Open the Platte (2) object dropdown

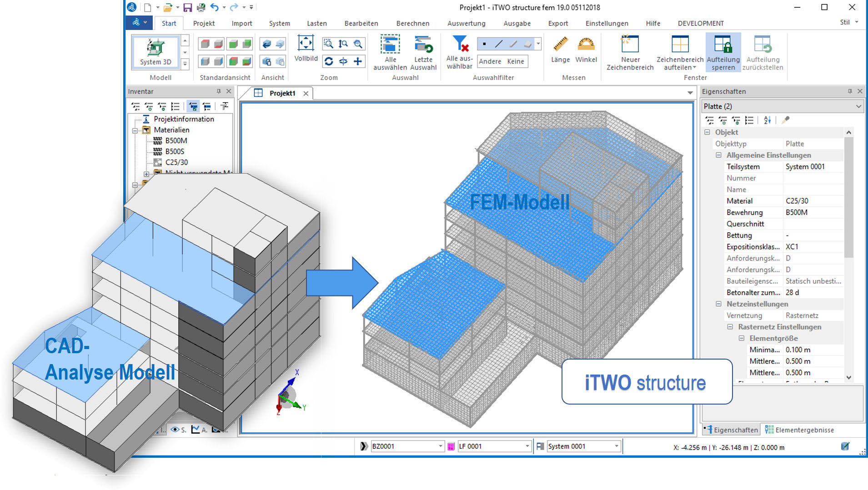point(858,106)
